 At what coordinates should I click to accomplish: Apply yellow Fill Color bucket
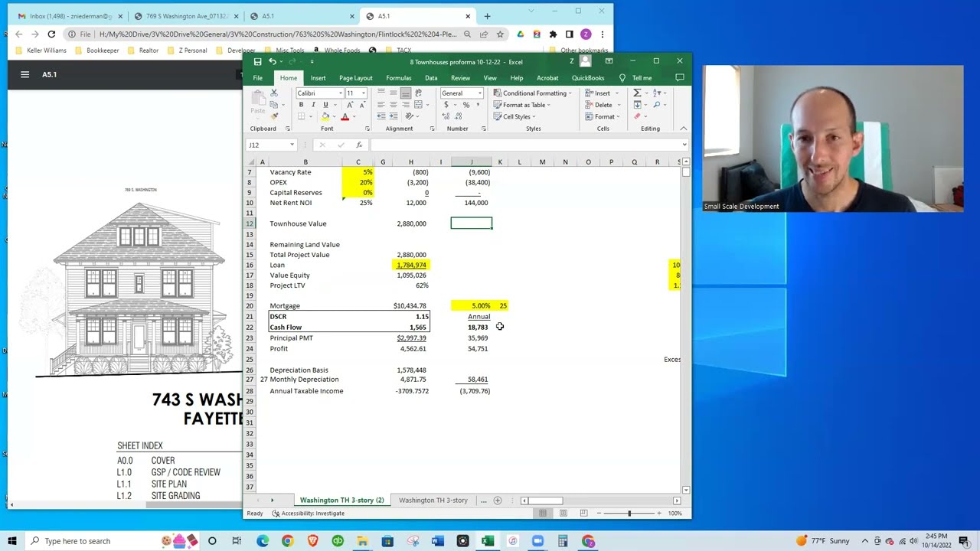coord(325,116)
